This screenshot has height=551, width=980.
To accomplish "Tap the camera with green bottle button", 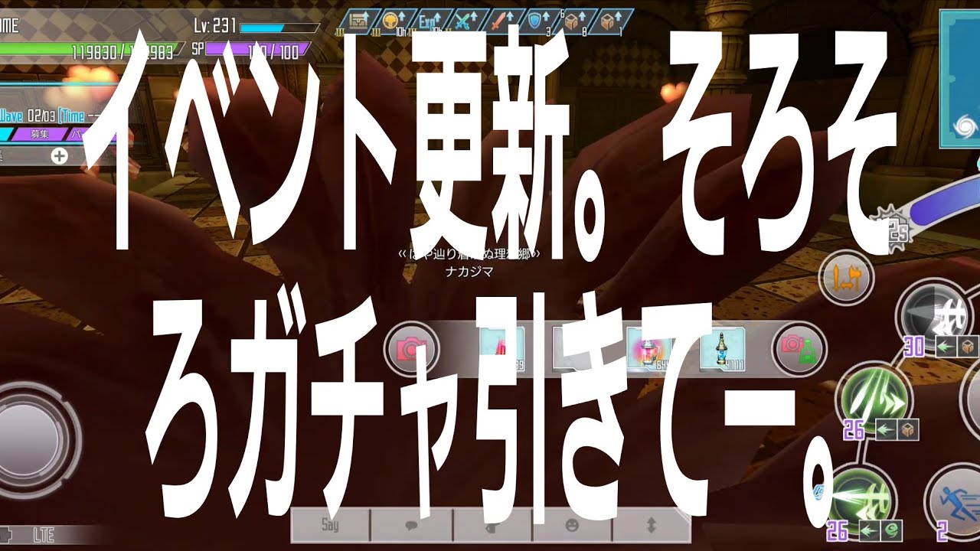I will (x=799, y=350).
